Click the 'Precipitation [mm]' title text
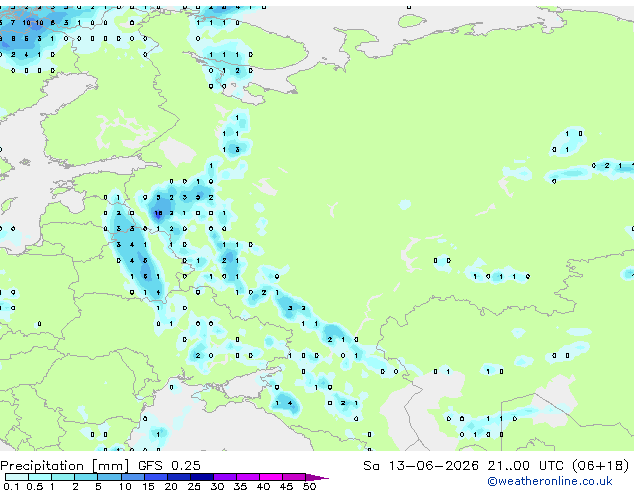This screenshot has width=634, height=490. click(x=65, y=466)
